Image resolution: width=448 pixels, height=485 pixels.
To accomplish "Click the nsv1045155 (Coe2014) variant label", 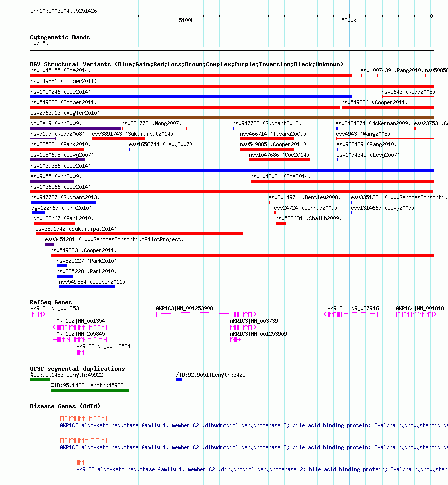I will click(60, 70).
